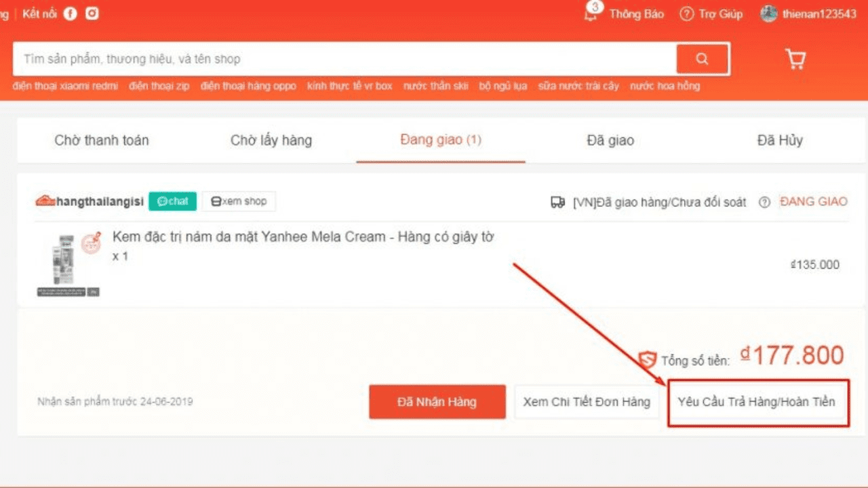Open the Instagram connect icon
The height and width of the screenshot is (488, 868).
[92, 14]
